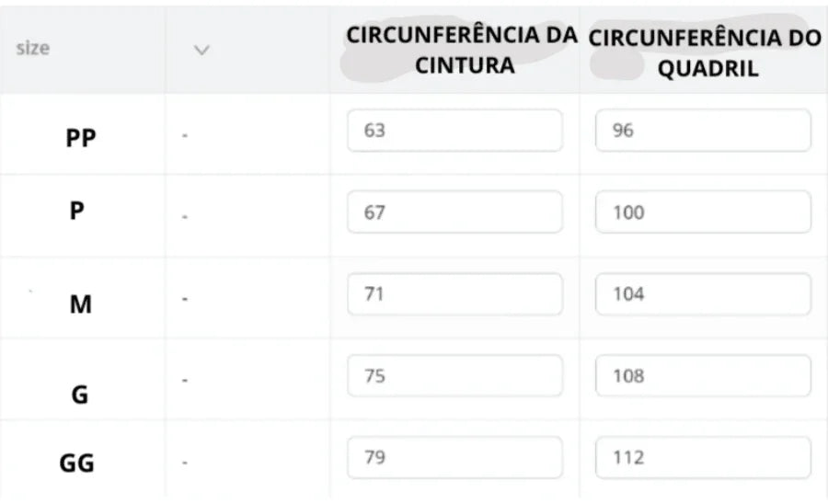The width and height of the screenshot is (828, 504).
Task: Select the M size row label
Action: click(81, 304)
